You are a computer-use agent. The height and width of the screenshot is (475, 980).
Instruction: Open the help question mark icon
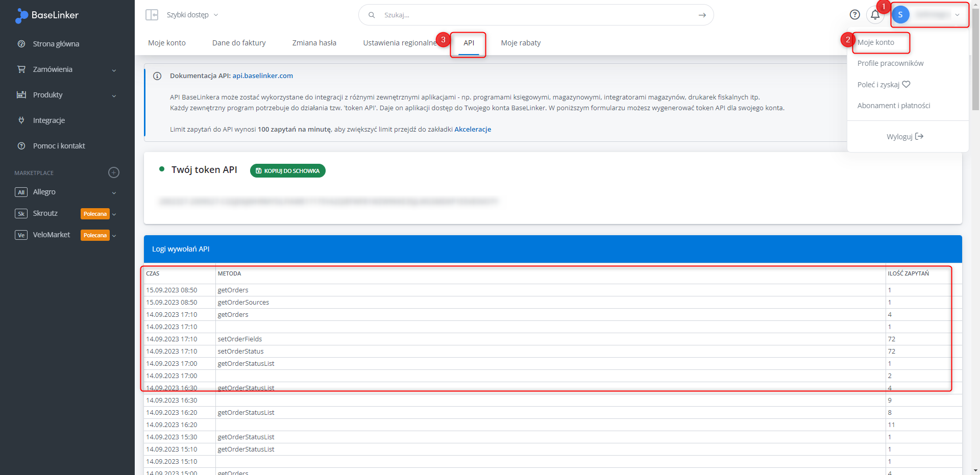coord(854,15)
